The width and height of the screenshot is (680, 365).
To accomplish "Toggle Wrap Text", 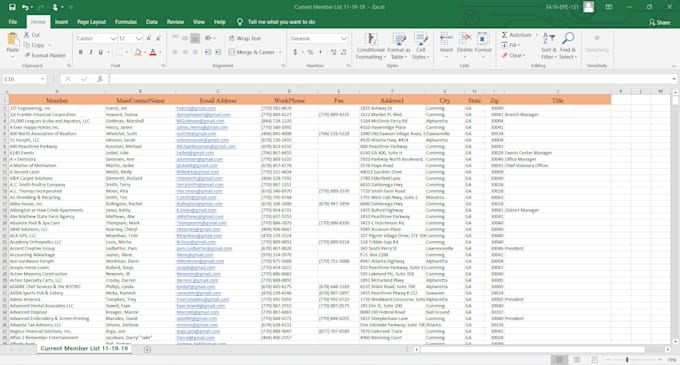I will pyautogui.click(x=245, y=39).
